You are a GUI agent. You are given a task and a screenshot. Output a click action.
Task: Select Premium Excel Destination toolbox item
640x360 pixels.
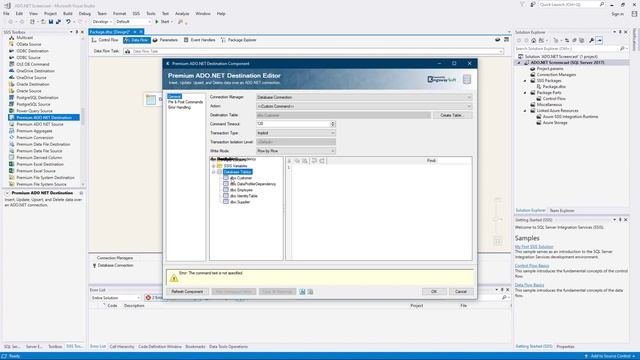click(40, 164)
